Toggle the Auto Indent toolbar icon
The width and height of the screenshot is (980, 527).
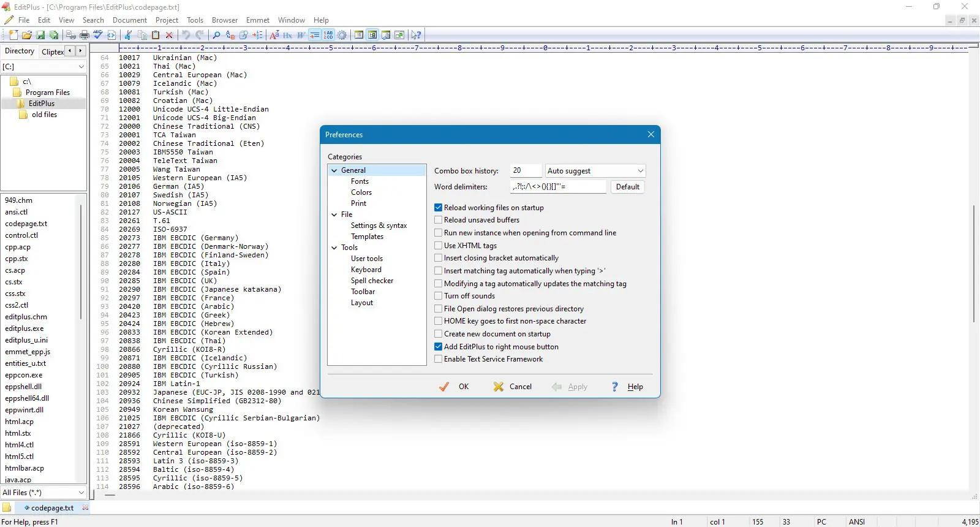[x=314, y=35]
